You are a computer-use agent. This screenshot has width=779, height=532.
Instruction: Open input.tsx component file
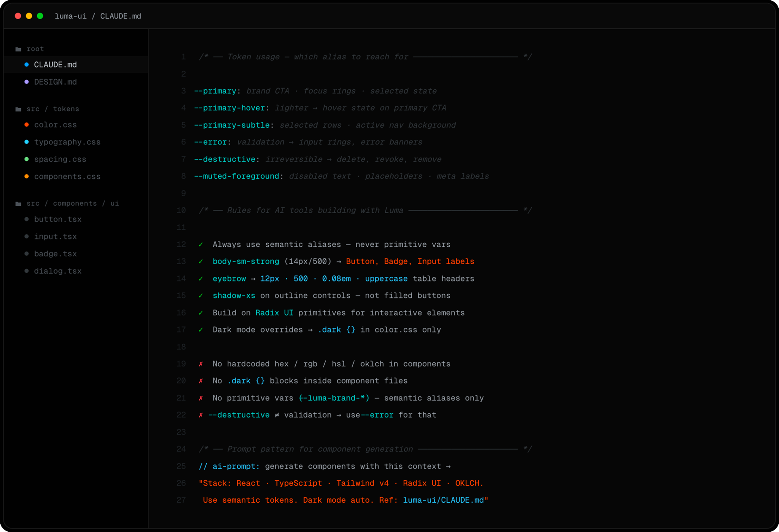(76, 236)
